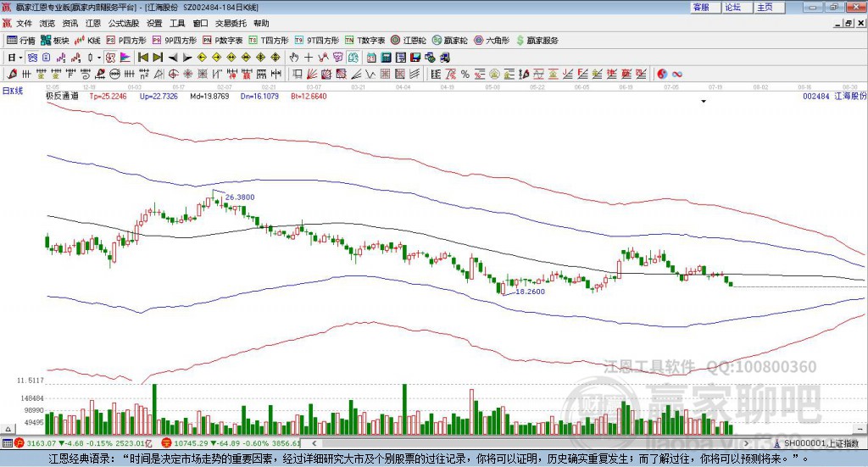The width and height of the screenshot is (868, 467).
Task: Open the 文件 menu
Action: pyautogui.click(x=25, y=23)
